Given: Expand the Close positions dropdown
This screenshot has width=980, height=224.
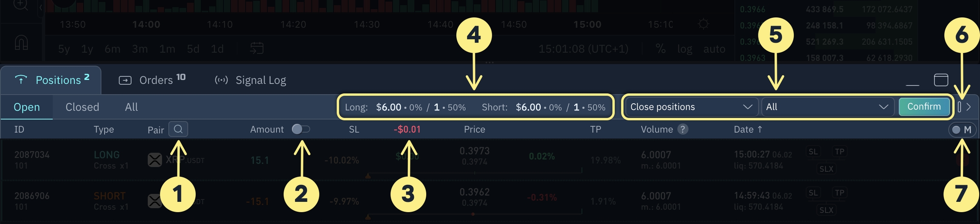Looking at the screenshot, I should [x=689, y=107].
